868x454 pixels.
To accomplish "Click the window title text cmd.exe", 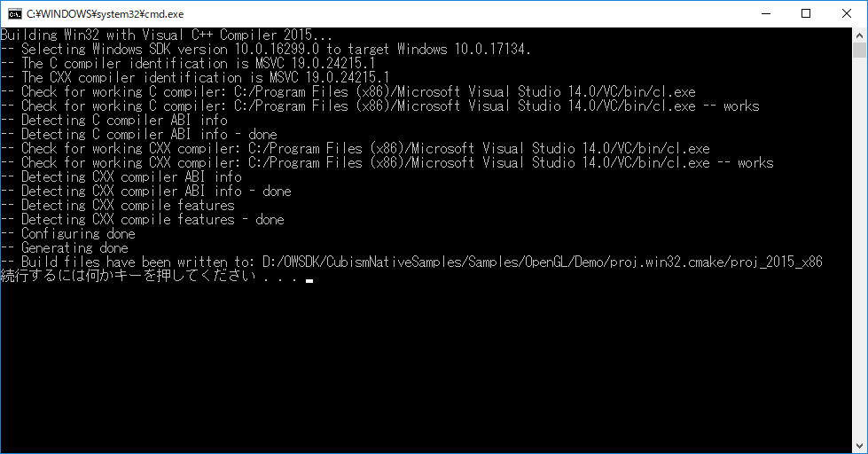I will [106, 14].
